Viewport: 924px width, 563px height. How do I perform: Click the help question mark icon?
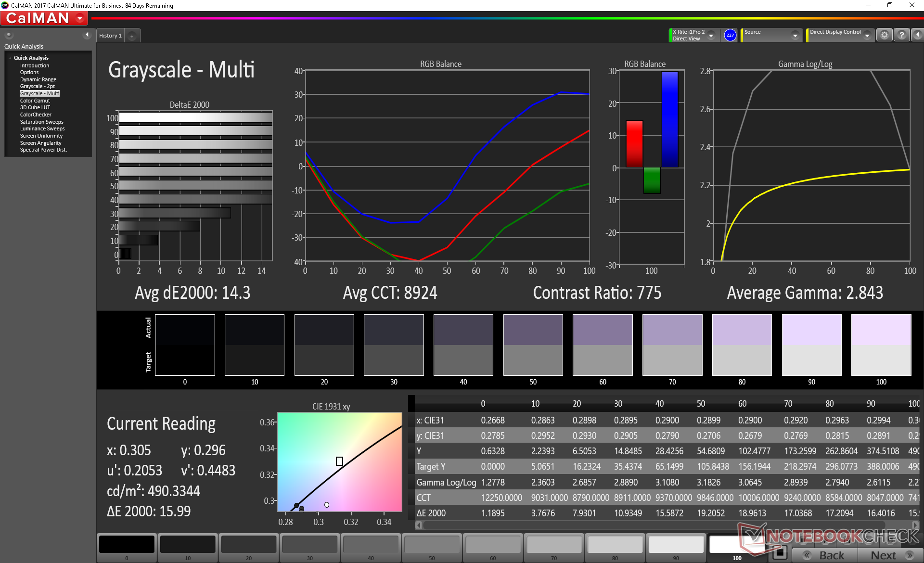coord(902,35)
